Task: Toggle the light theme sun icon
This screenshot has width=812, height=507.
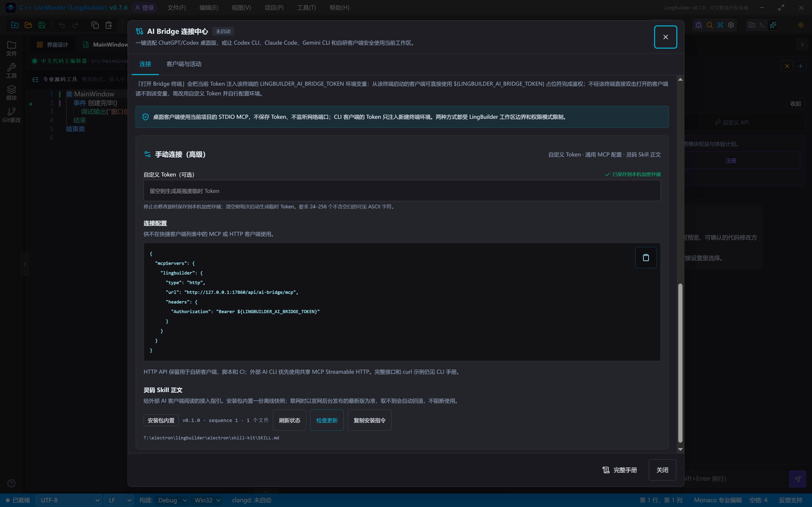Action: click(x=801, y=25)
